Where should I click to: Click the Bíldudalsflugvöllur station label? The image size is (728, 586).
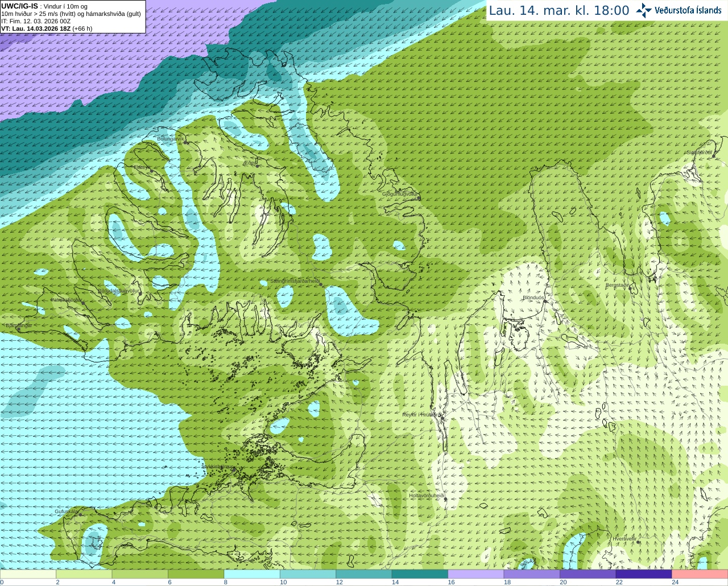(118, 290)
